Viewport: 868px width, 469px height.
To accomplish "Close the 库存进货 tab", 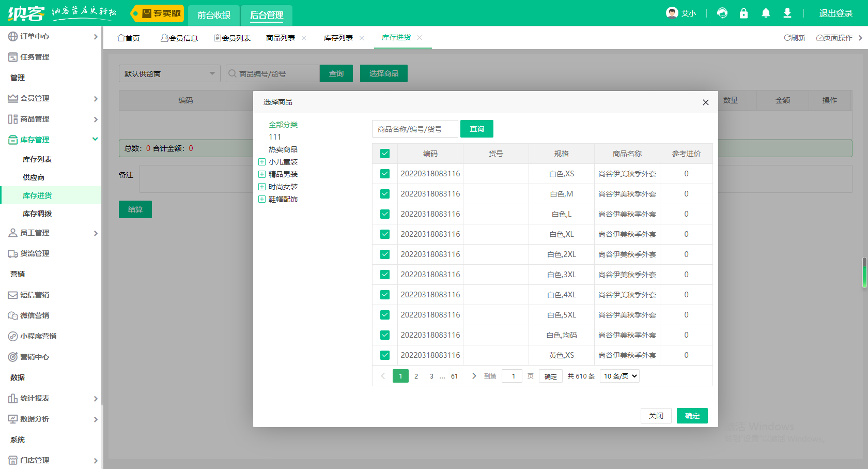I will pyautogui.click(x=420, y=37).
